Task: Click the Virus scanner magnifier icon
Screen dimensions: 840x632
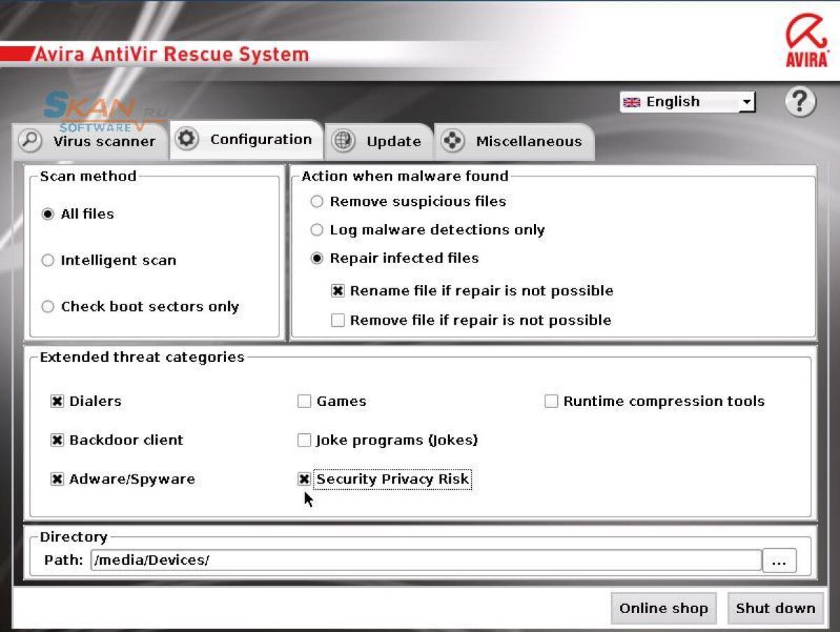Action: coord(27,139)
